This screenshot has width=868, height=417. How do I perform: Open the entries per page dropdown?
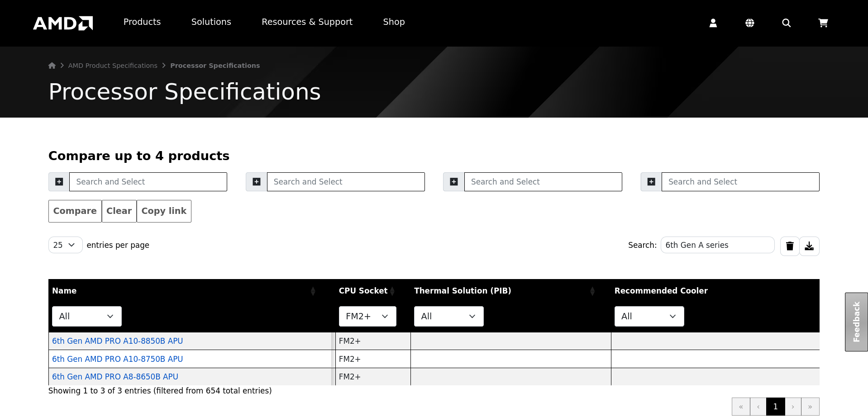(x=65, y=245)
